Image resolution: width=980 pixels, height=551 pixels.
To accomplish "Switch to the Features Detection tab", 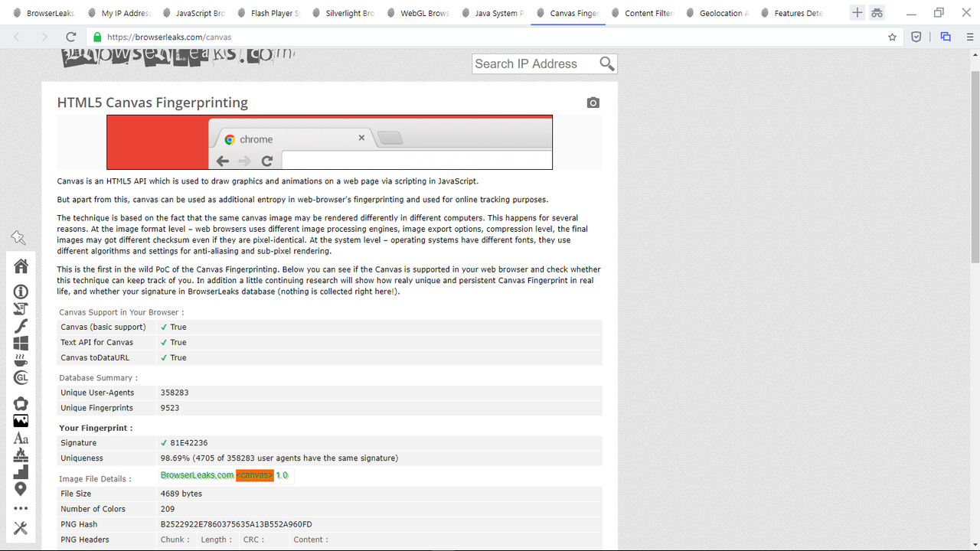I will pyautogui.click(x=792, y=13).
